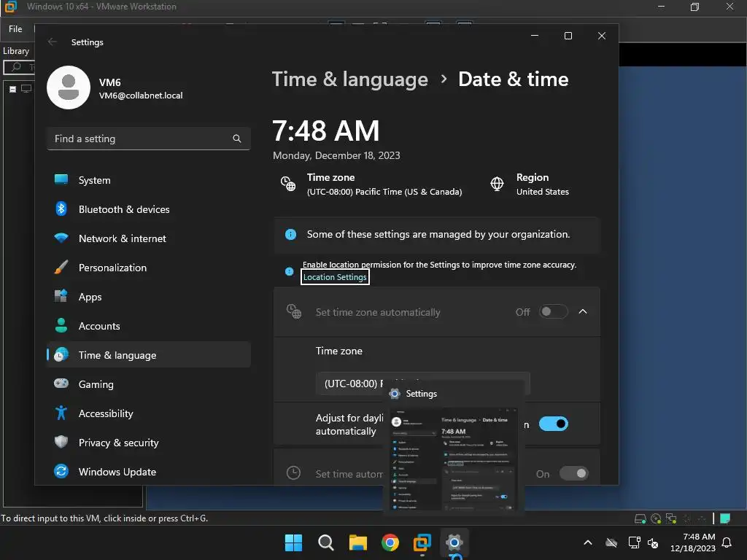Go back with Settings back arrow
This screenshot has height=560, width=747.
click(x=53, y=42)
